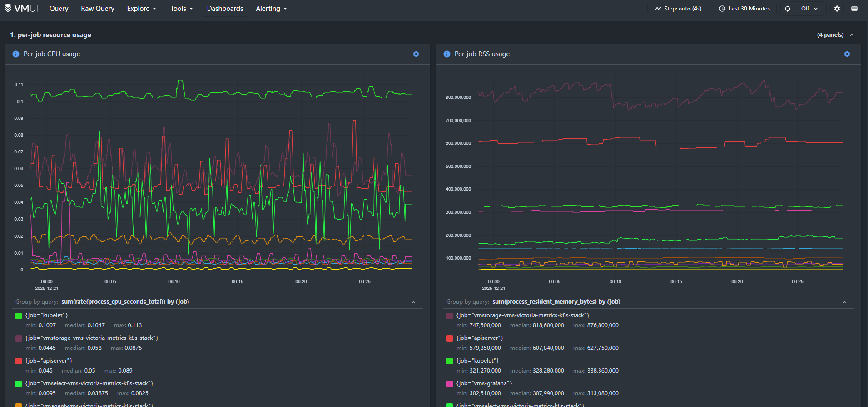
Task: Open the keyboard shortcuts icon
Action: point(854,9)
